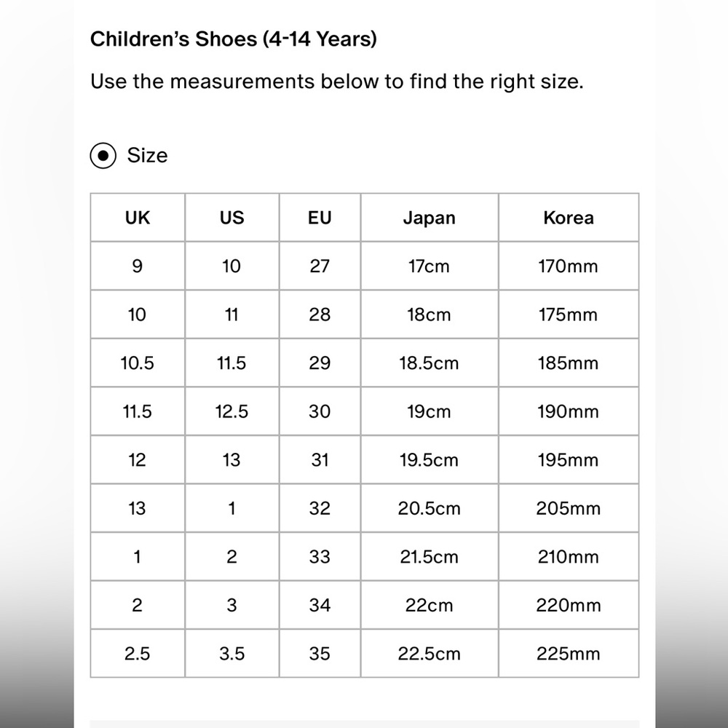
Task: Click the EU column header
Action: click(319, 218)
